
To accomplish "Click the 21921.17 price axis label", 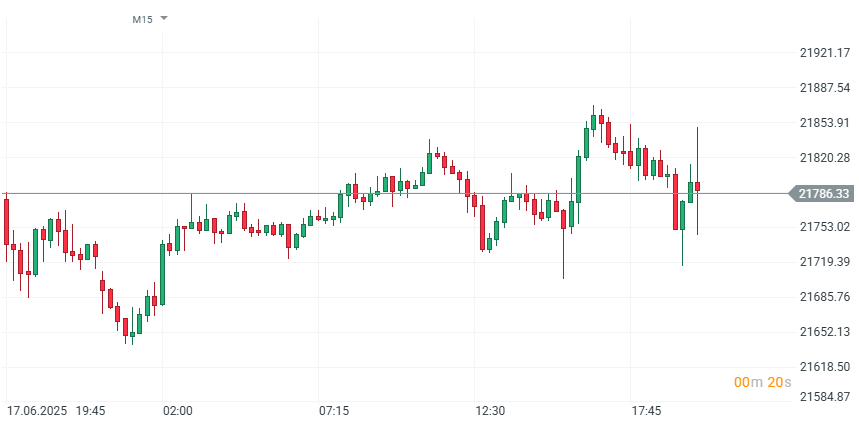I will 824,52.
